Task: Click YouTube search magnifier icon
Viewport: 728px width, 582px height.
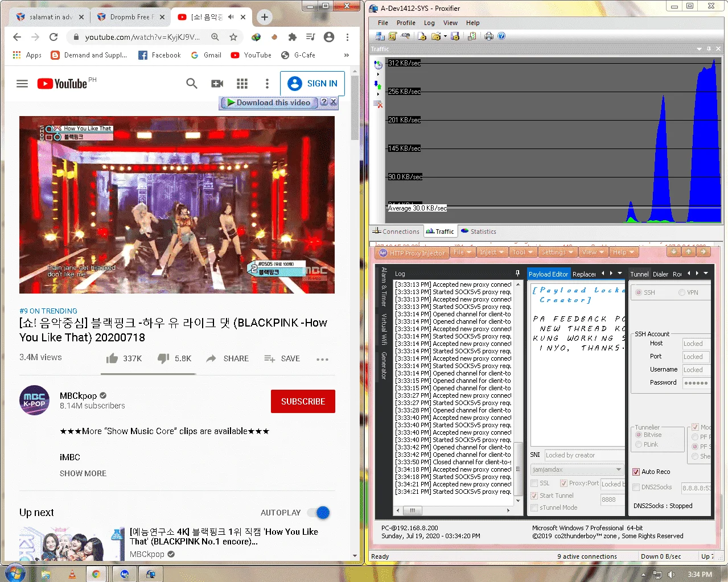Action: (192, 84)
